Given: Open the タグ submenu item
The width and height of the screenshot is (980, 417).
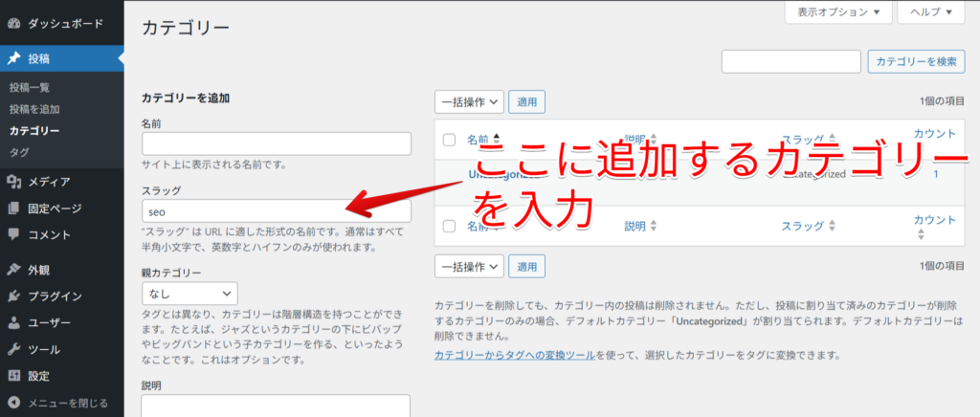Looking at the screenshot, I should (x=18, y=152).
